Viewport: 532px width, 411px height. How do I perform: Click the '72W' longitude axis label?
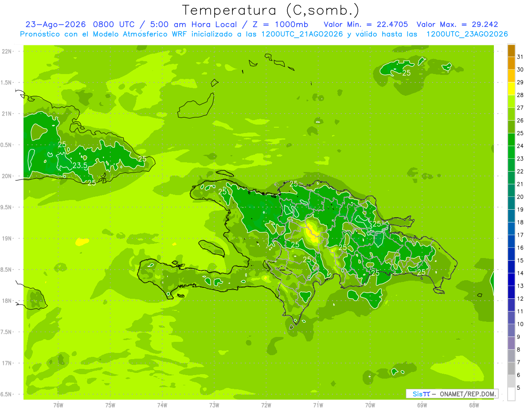pos(266,405)
